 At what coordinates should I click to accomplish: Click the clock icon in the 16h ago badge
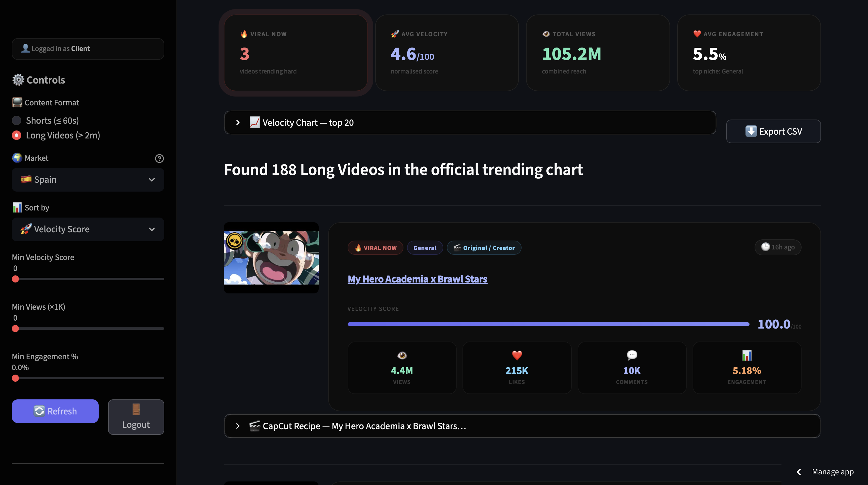(765, 247)
